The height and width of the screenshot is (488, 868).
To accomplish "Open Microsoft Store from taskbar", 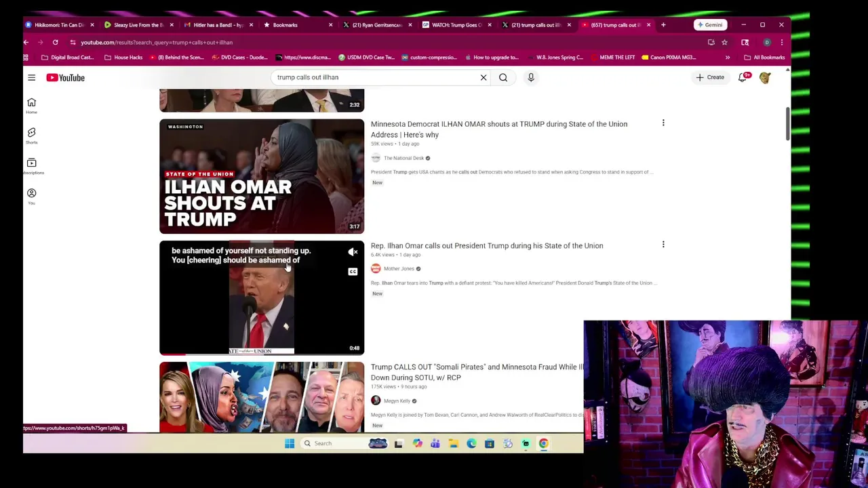I will (489, 443).
